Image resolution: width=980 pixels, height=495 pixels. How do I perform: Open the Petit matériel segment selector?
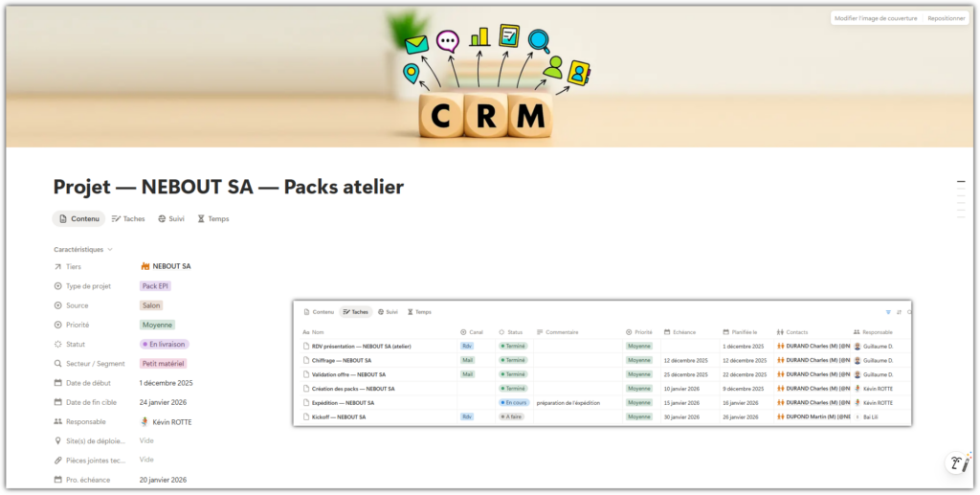pos(163,364)
